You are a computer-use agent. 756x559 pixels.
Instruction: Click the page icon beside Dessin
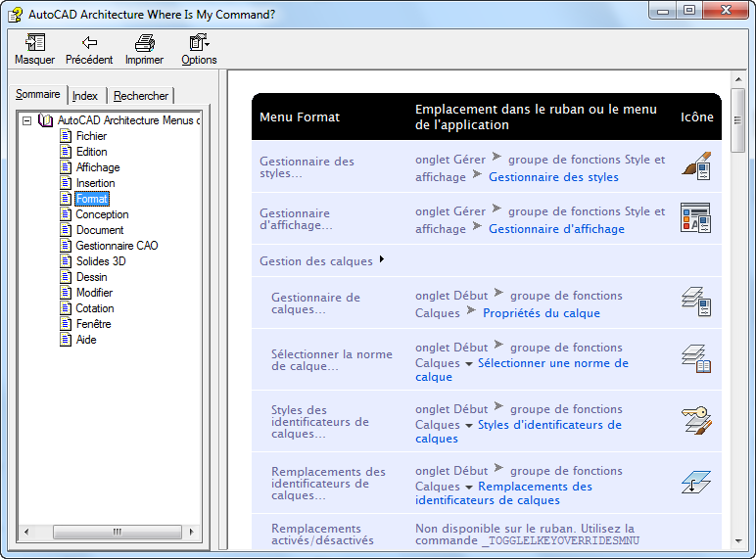(x=66, y=277)
